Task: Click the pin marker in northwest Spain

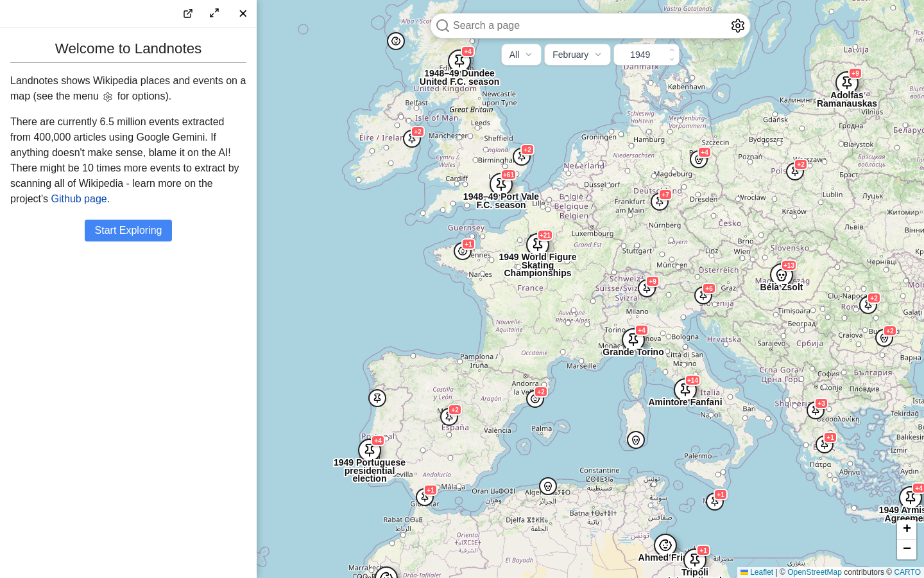Action: 377,398
